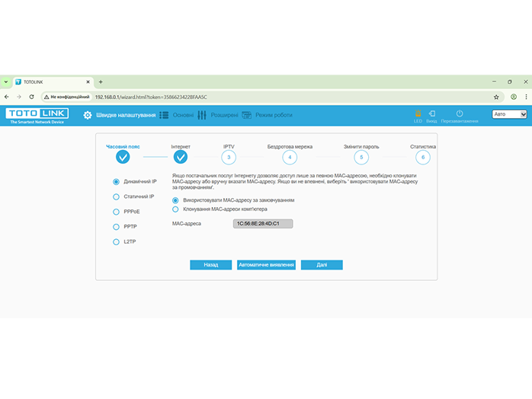Screen dimensions: 532x399
Task: Open Основні settings menu
Action: pos(183,115)
